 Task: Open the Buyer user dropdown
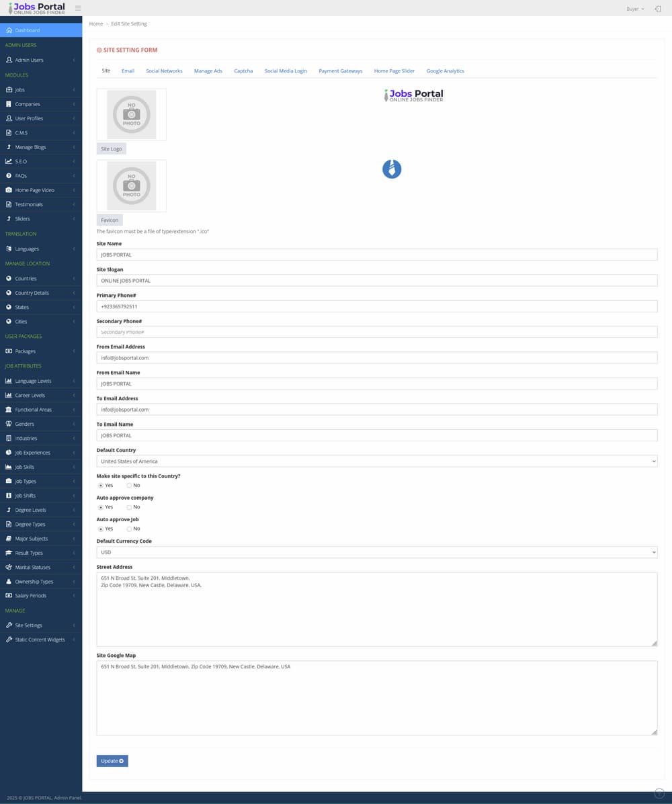tap(635, 9)
